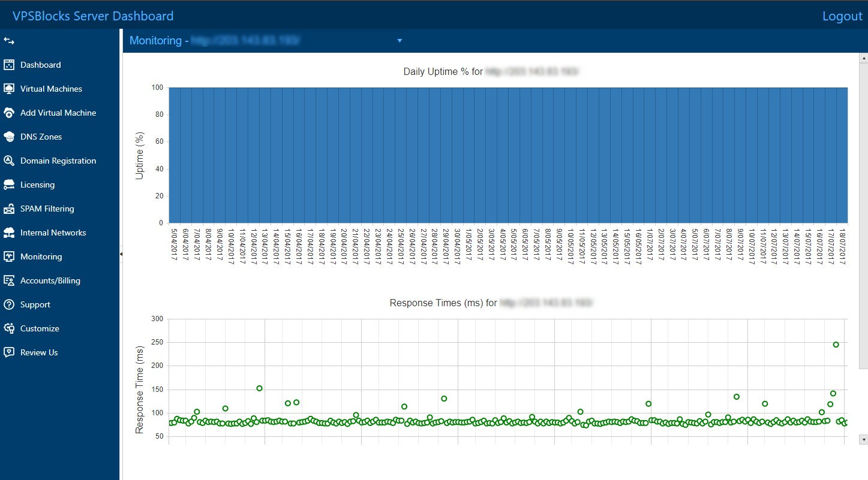This screenshot has height=480, width=868.
Task: Open the Review Us menu entry
Action: coord(38,352)
